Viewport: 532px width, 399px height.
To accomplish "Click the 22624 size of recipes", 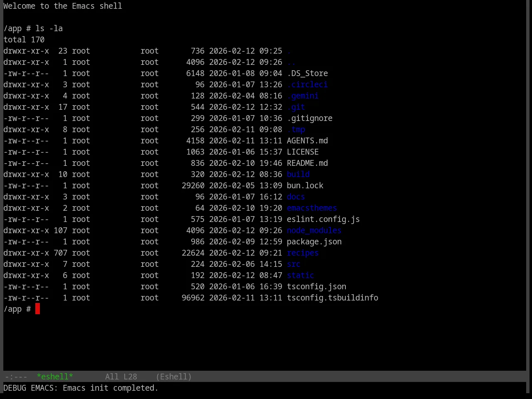I will [193, 253].
